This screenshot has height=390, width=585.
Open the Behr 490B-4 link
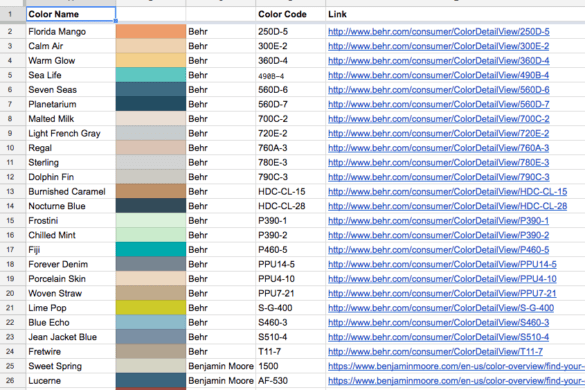click(438, 75)
